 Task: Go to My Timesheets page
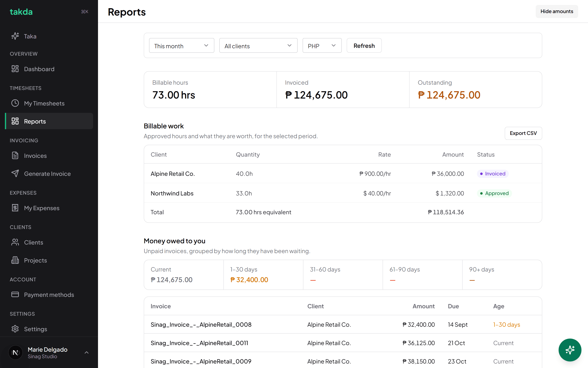(x=49, y=103)
